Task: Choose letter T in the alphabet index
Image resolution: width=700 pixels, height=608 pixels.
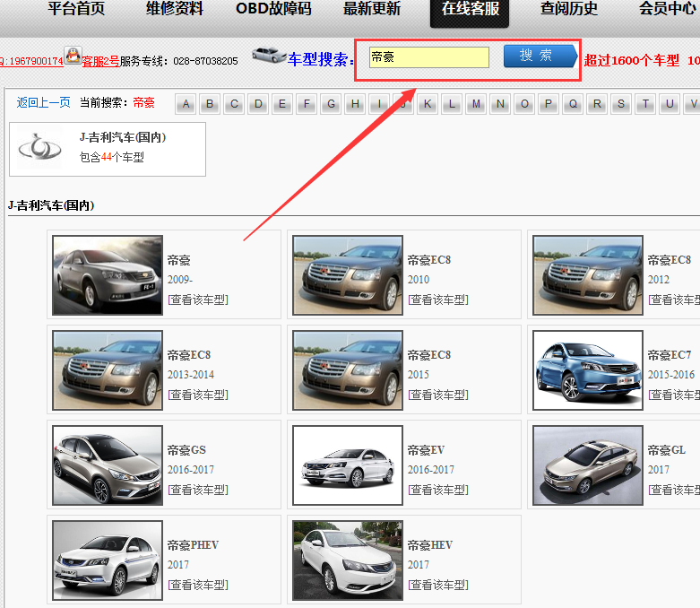Action: coord(645,104)
